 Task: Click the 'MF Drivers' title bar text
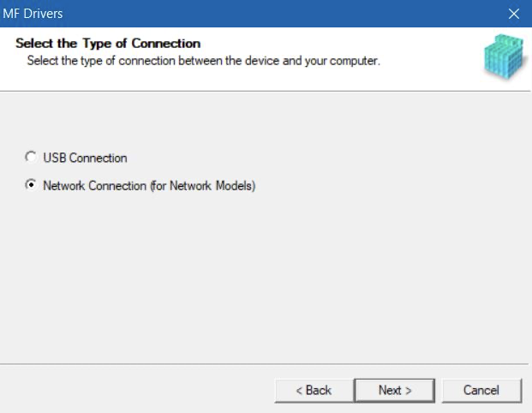[x=33, y=14]
